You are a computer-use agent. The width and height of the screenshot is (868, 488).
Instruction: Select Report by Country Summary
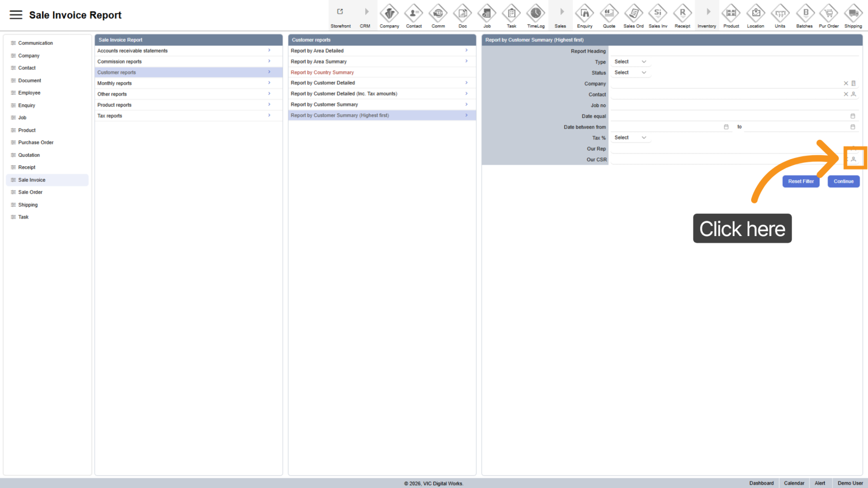pos(322,72)
